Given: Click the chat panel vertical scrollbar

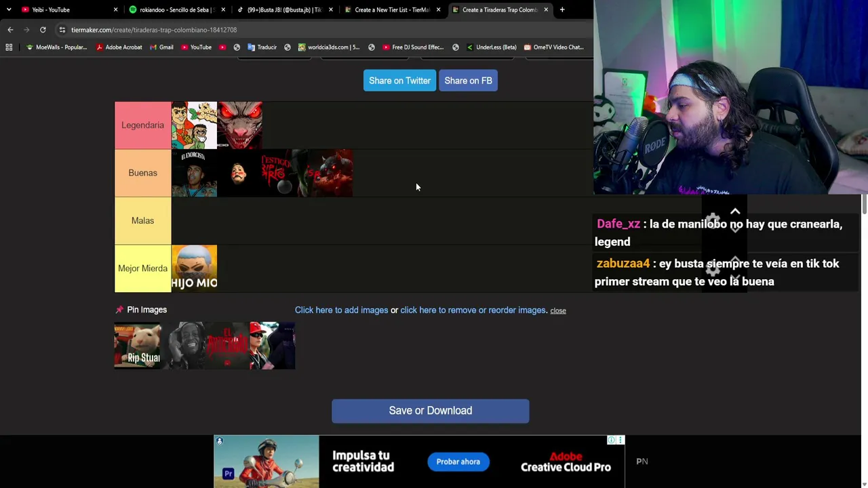Looking at the screenshot, I should point(864,204).
